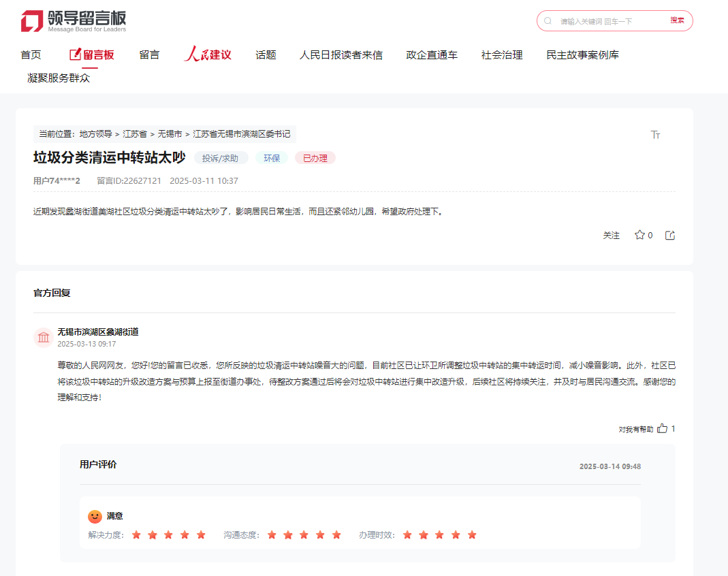The image size is (728, 576).
Task: Click the fifth star under 解决力度
Action: pos(201,535)
